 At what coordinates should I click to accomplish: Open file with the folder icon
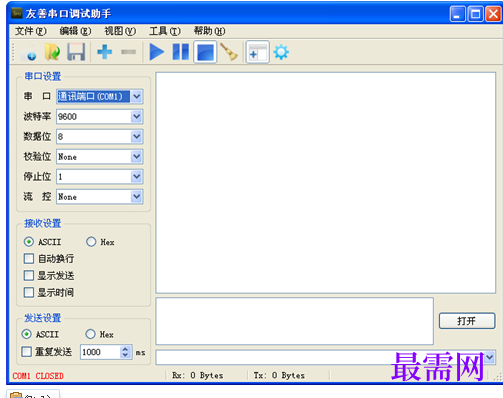pyautogui.click(x=52, y=52)
